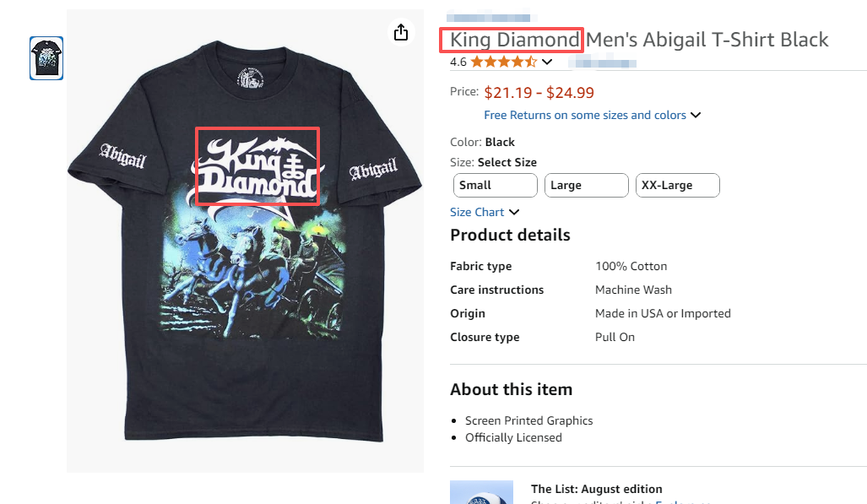Select the Small size option
867x504 pixels.
[495, 185]
